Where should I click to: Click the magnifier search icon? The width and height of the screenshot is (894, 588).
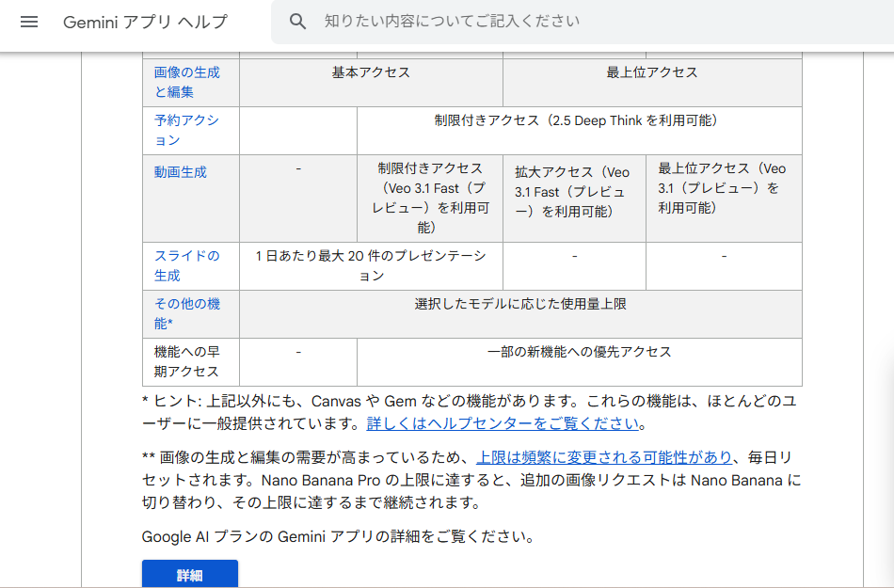[298, 22]
